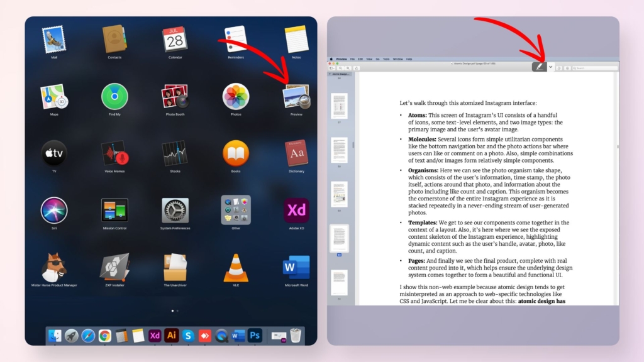
Task: Open Help menu in Preview
Action: click(409, 59)
